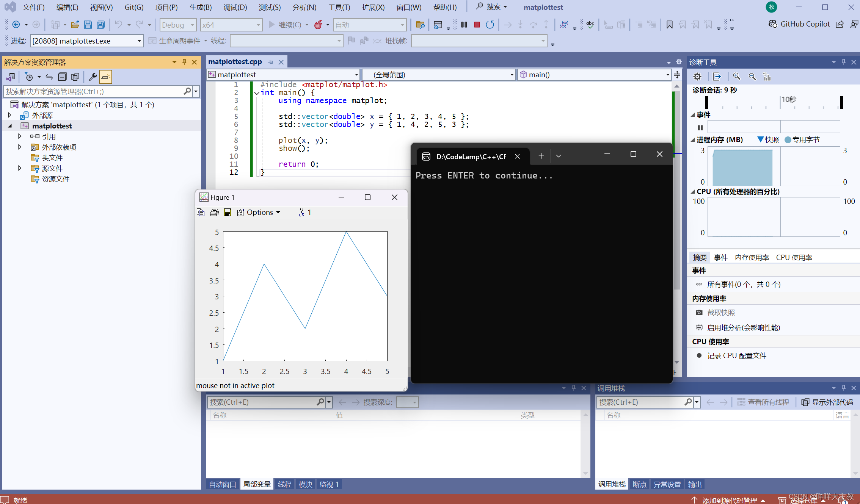Image resolution: width=860 pixels, height=504 pixels.
Task: Expand the 源文件 folder node
Action: tap(20, 168)
